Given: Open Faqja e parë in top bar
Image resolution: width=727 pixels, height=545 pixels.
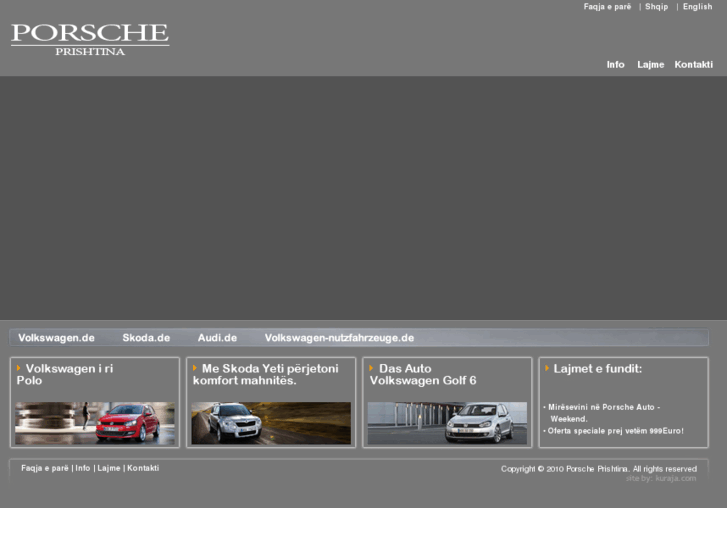Looking at the screenshot, I should (x=607, y=6).
